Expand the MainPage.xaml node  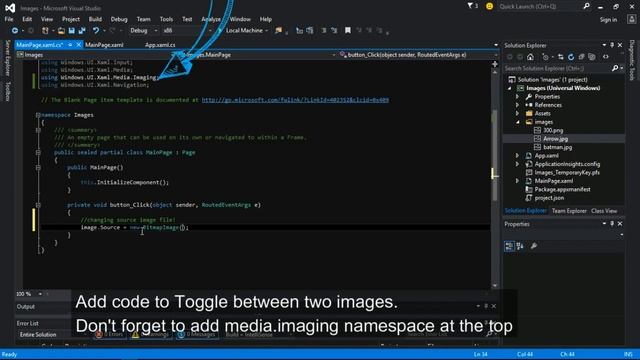pyautogui.click(x=517, y=181)
